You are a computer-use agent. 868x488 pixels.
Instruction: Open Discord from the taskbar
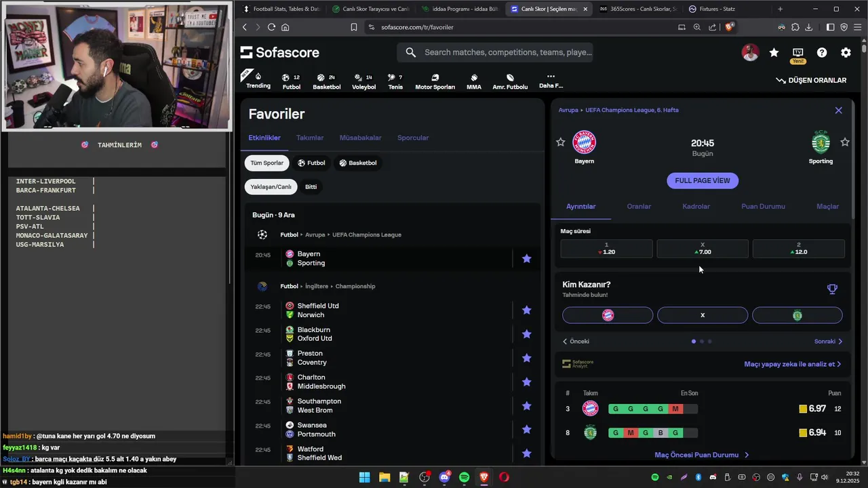coord(444,477)
